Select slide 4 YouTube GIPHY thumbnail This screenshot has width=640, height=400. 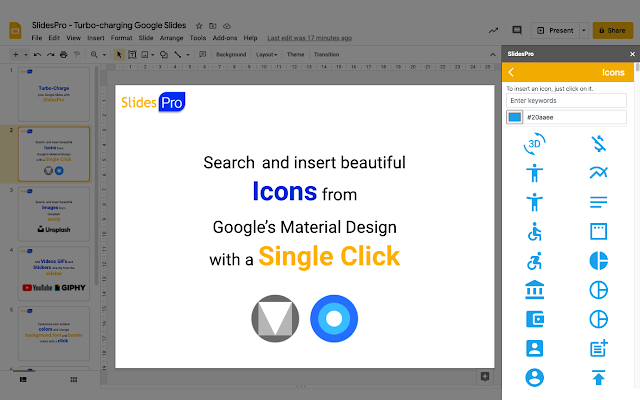point(54,273)
